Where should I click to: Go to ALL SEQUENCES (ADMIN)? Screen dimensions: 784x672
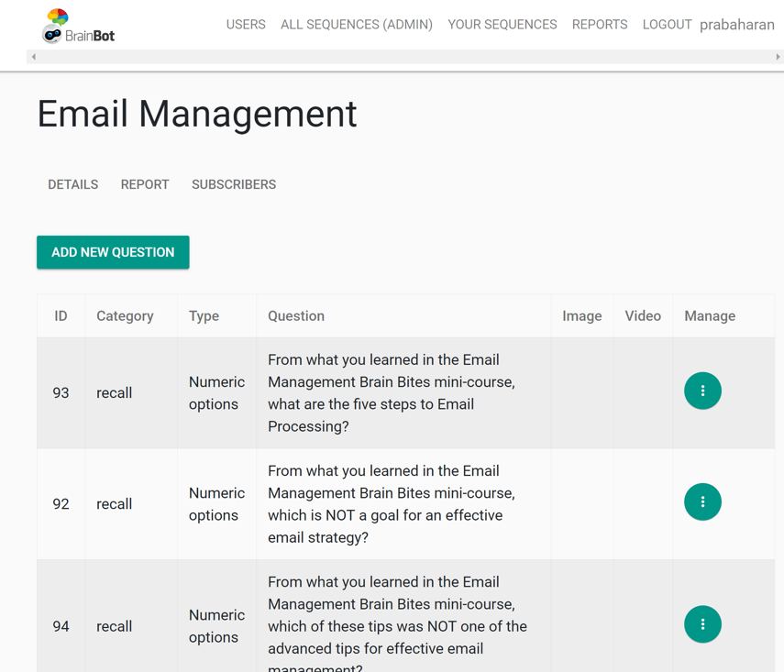click(356, 25)
